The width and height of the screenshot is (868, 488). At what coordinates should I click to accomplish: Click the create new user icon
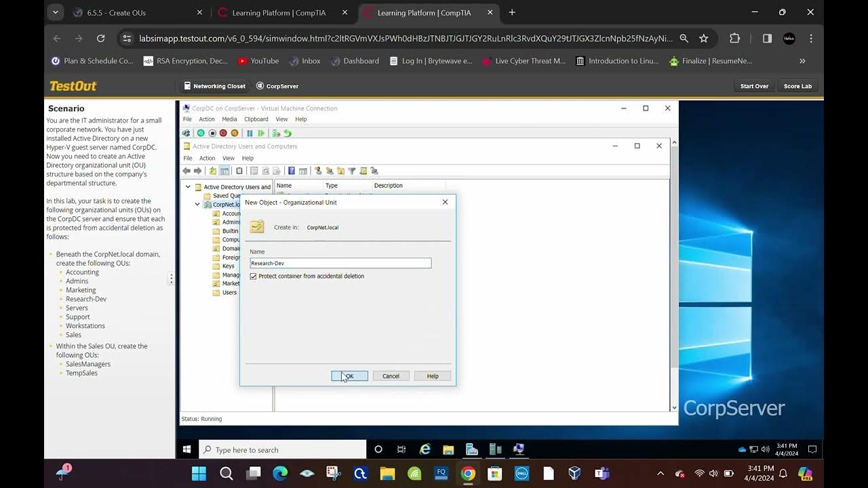pyautogui.click(x=318, y=171)
